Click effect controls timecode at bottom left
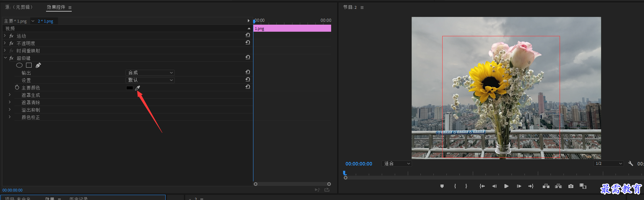Image resolution: width=644 pixels, height=200 pixels. tap(12, 190)
